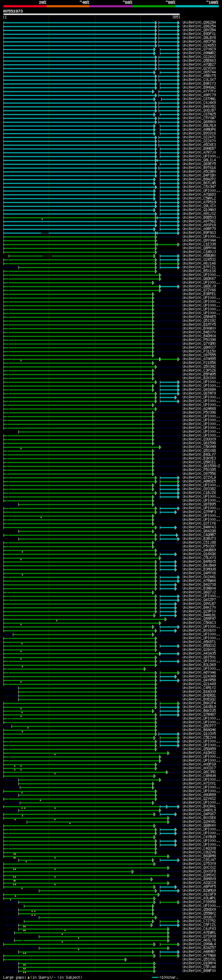This screenshot has width=222, height=980.
Task: Select the UniRef100_A5CKE3 label
Action: [x=199, y=145]
